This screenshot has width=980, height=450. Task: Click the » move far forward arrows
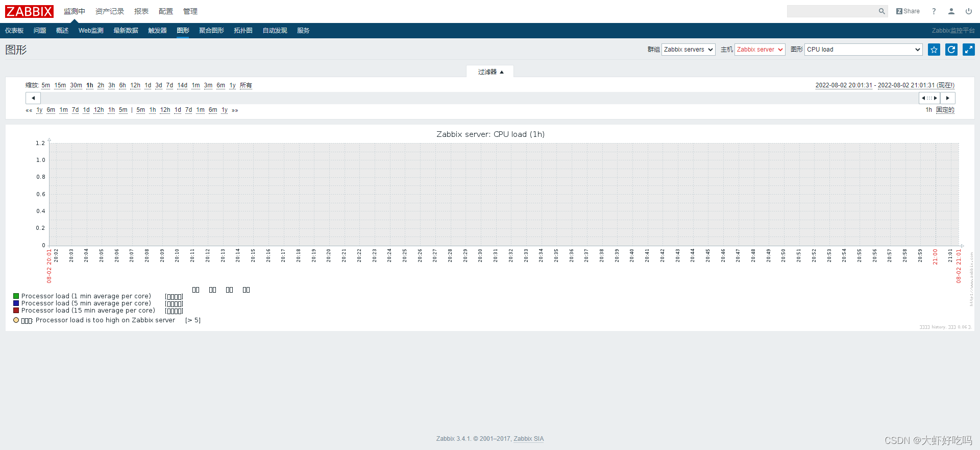click(x=235, y=110)
